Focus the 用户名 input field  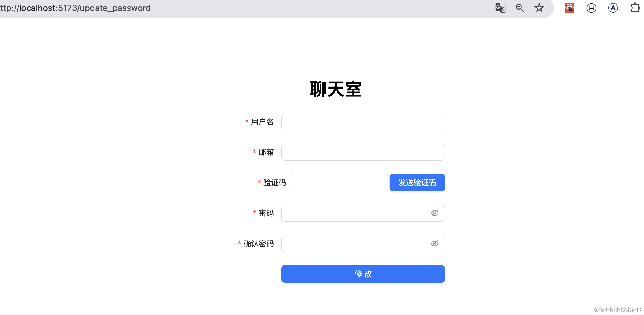tap(363, 122)
